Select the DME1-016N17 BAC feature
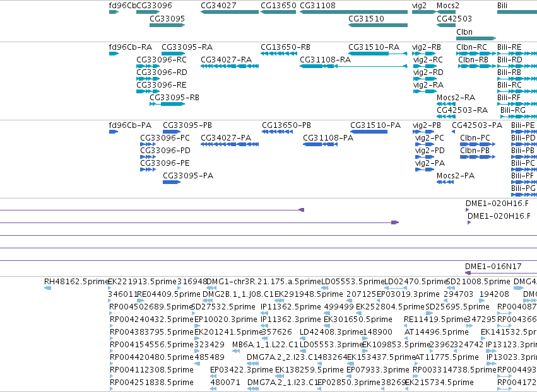537x392 pixels. coord(501,273)
